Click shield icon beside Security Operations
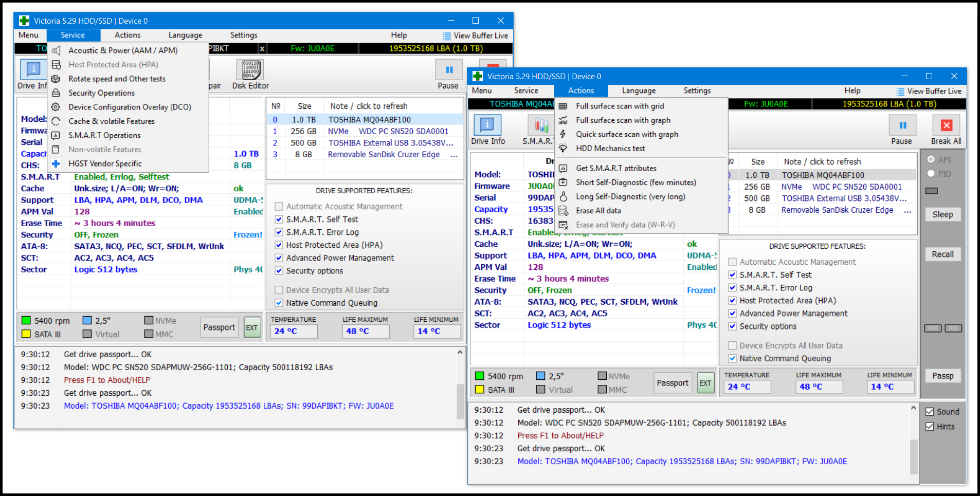The height and width of the screenshot is (496, 980). coord(56,93)
